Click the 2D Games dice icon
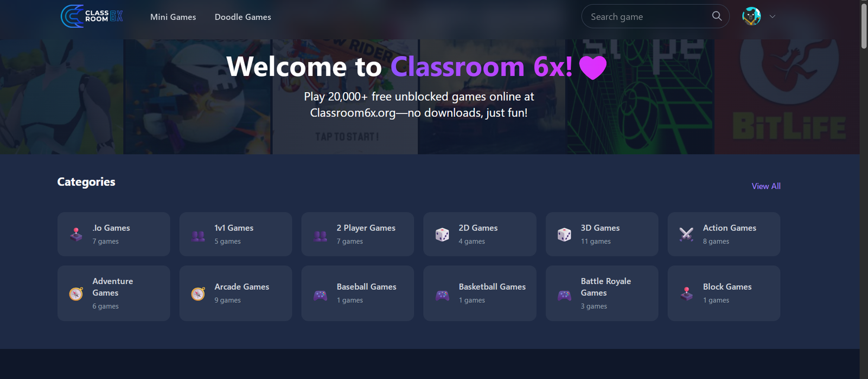 tap(442, 234)
